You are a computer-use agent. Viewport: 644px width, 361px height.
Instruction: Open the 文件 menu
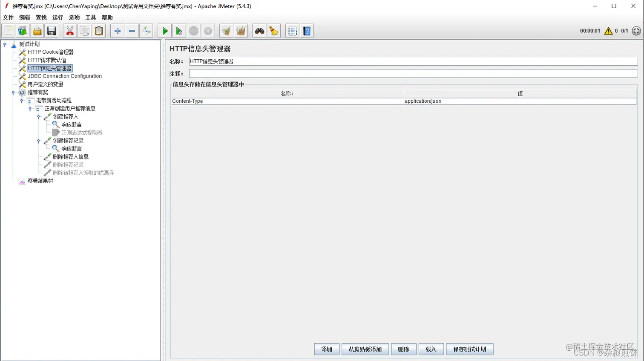point(8,17)
